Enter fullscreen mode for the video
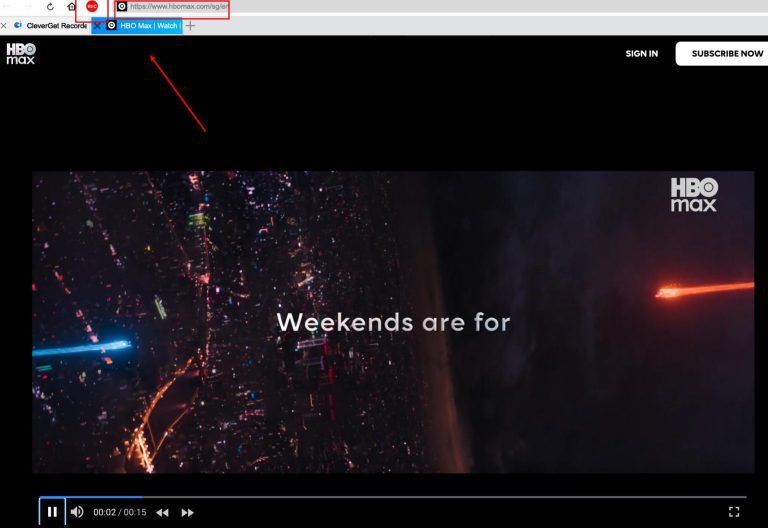Viewport: 768px width, 528px height. 734,512
